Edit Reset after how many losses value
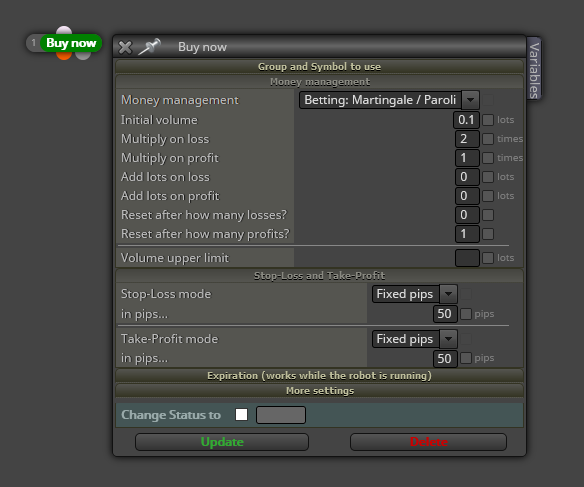This screenshot has height=487, width=584. pos(467,215)
